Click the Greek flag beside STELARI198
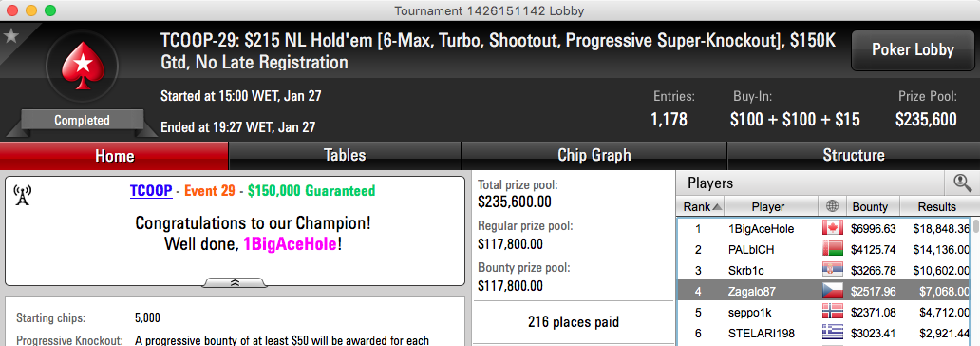The width and height of the screenshot is (980, 346). (x=833, y=332)
